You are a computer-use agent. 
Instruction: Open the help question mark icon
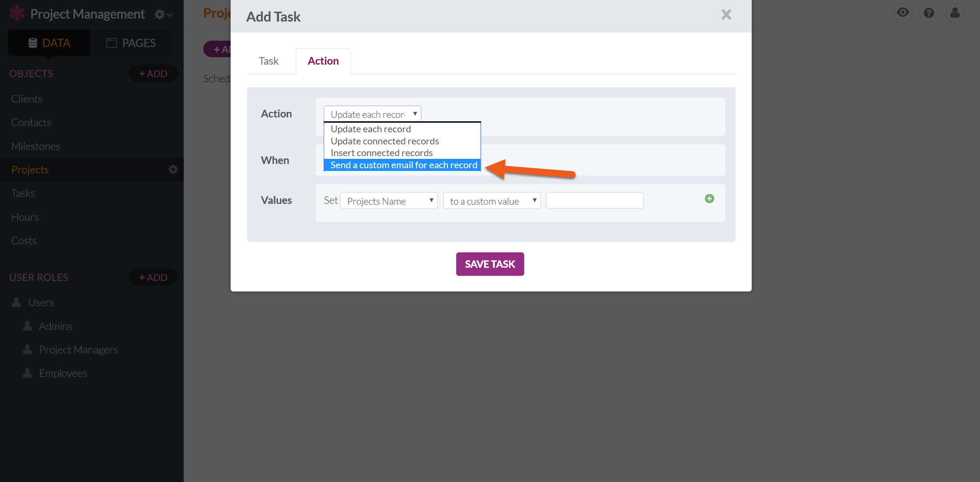(929, 13)
